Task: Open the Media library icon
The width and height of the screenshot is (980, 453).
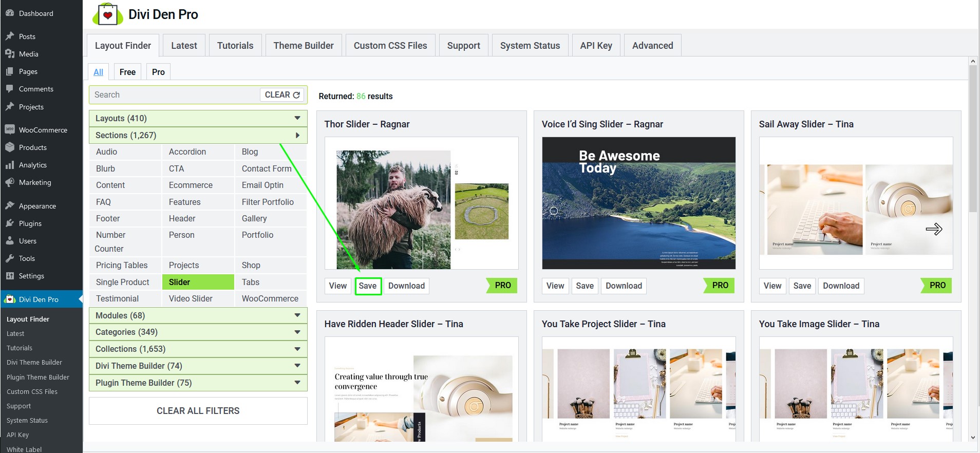Action: (x=9, y=54)
